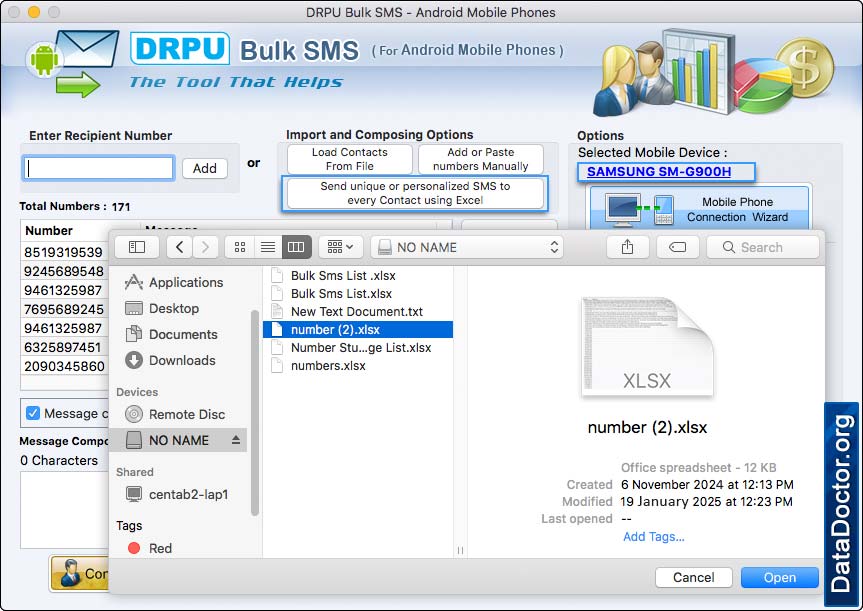This screenshot has width=863, height=611.
Task: Click the DRPU logo
Action: (180, 48)
